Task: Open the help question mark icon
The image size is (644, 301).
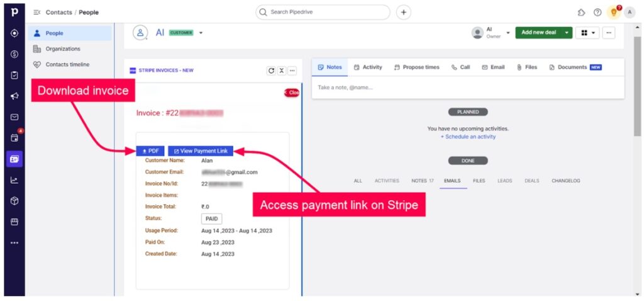Action: point(597,13)
